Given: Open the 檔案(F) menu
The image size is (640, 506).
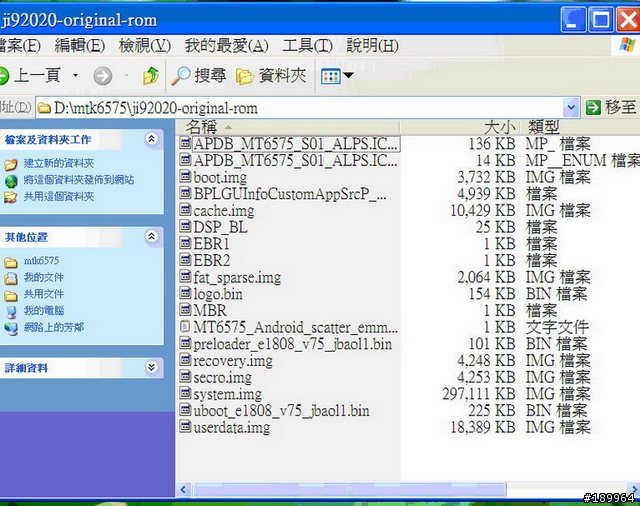Looking at the screenshot, I should tap(20, 45).
